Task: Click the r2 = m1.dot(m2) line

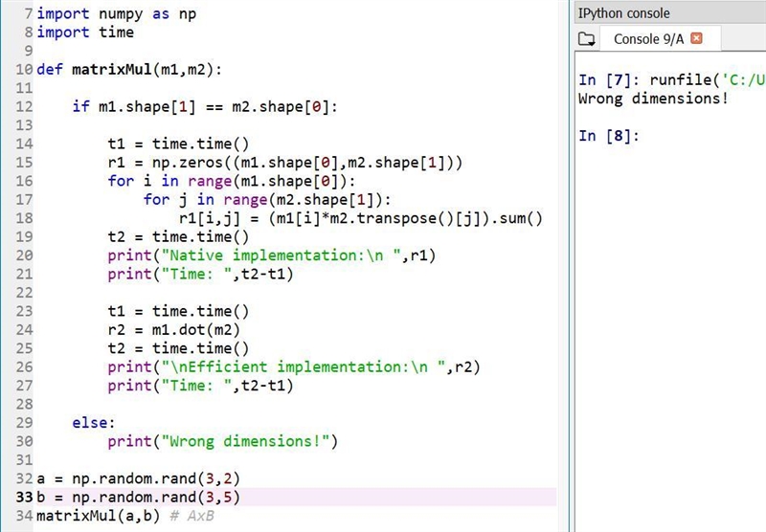Action: tap(174, 330)
